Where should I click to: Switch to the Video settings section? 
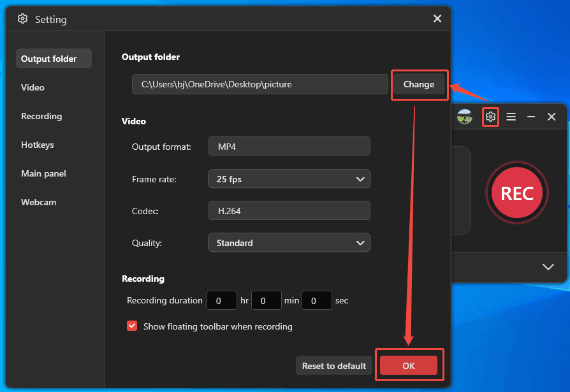[33, 87]
